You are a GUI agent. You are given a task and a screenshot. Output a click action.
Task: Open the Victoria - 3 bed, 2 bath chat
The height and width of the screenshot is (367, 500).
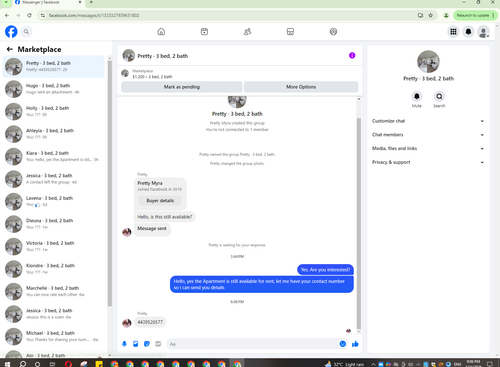54,246
